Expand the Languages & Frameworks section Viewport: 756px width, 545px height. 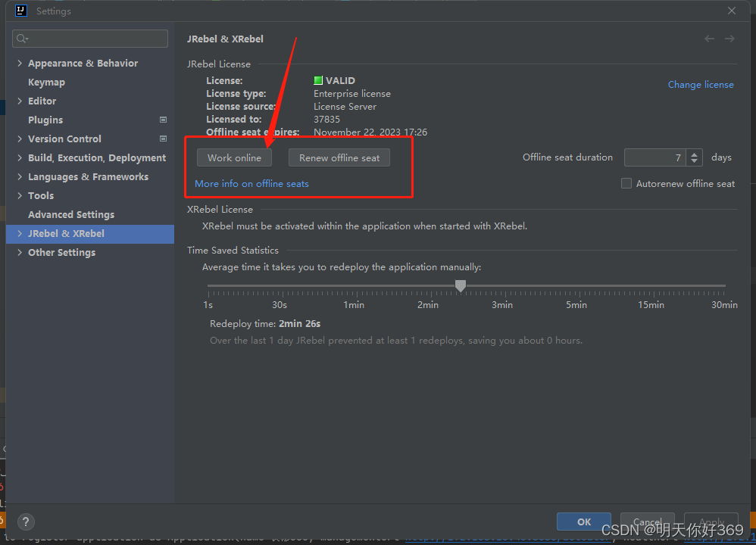[x=20, y=176]
